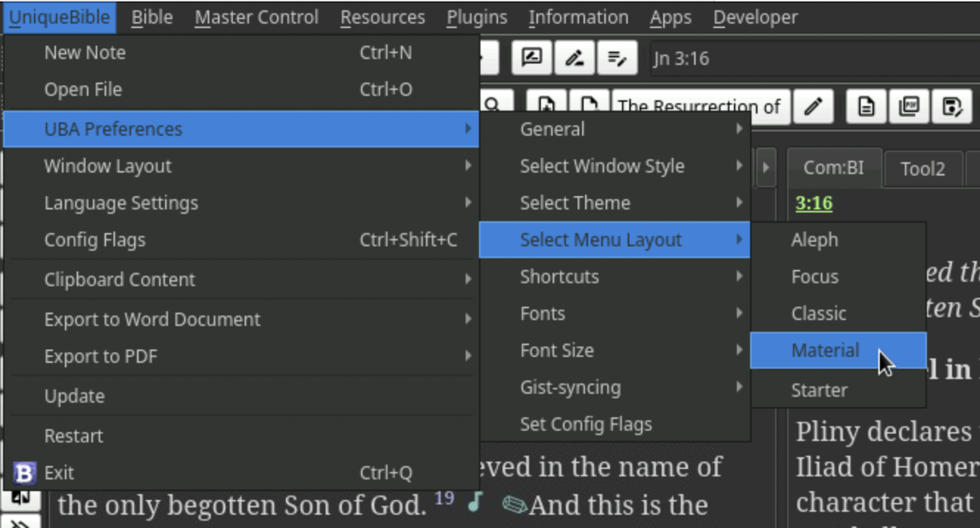Choose Restart from UniqueBible menu

[242, 437]
